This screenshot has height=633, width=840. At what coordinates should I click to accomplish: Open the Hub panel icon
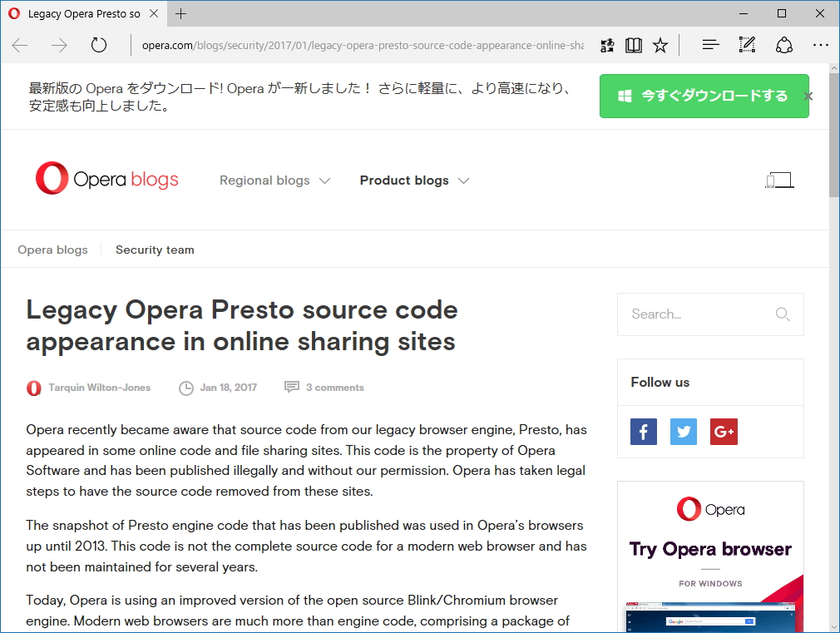pyautogui.click(x=709, y=45)
